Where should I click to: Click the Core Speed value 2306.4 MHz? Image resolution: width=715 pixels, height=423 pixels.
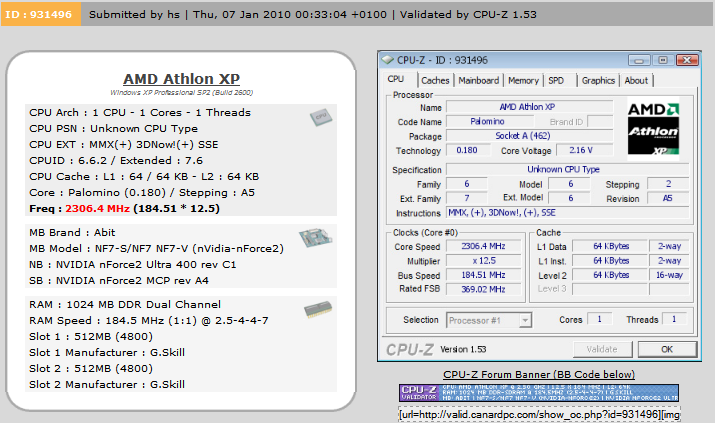pyautogui.click(x=483, y=246)
